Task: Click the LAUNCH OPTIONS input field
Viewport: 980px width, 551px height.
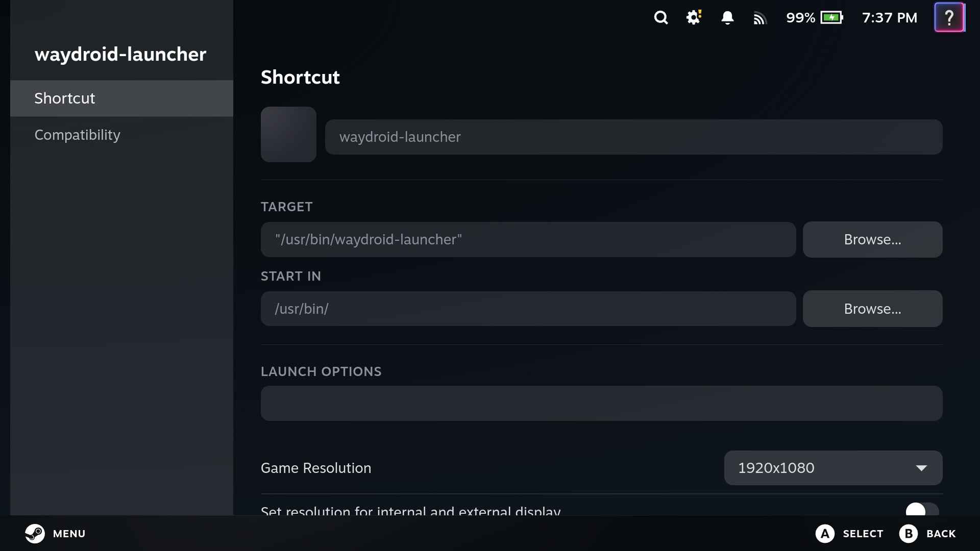Action: coord(601,403)
